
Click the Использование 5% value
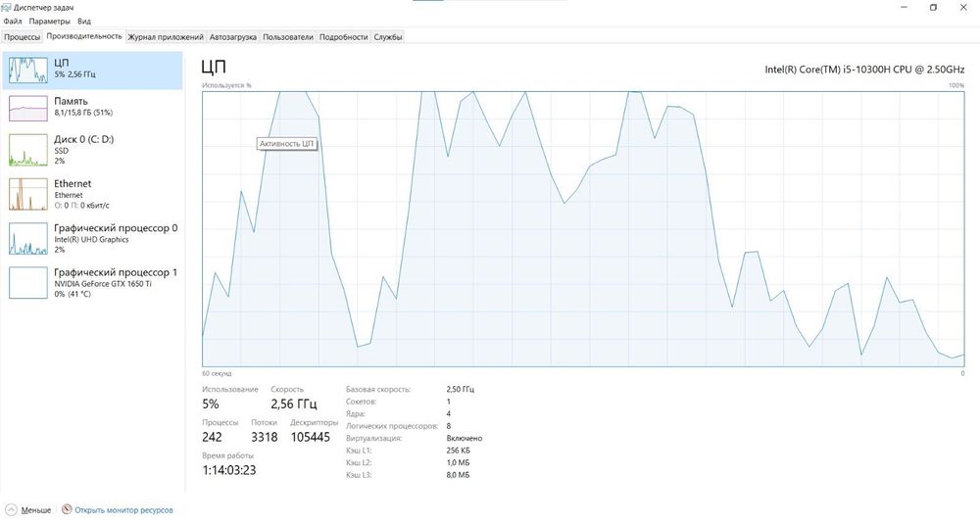pyautogui.click(x=211, y=405)
